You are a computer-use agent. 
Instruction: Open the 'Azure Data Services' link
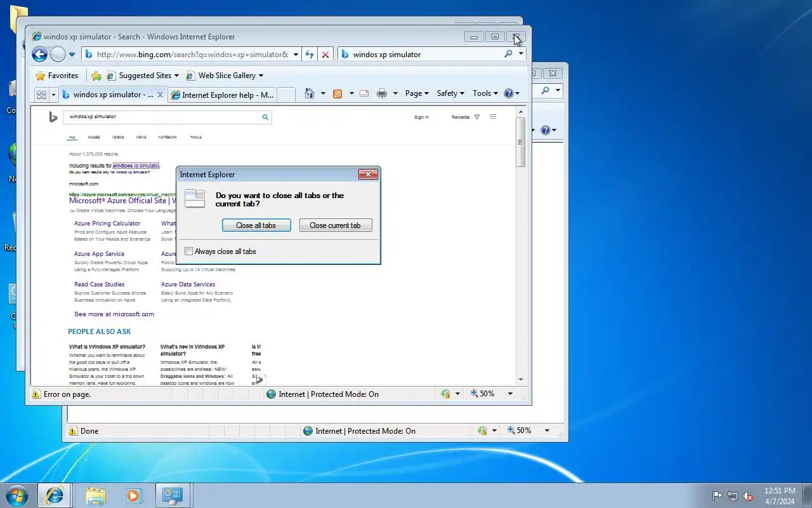click(188, 284)
